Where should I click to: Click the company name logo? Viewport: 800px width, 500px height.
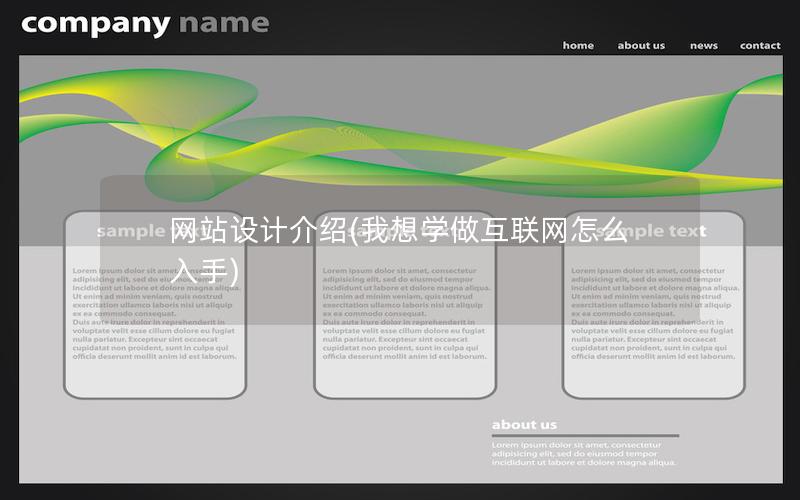[x=145, y=24]
